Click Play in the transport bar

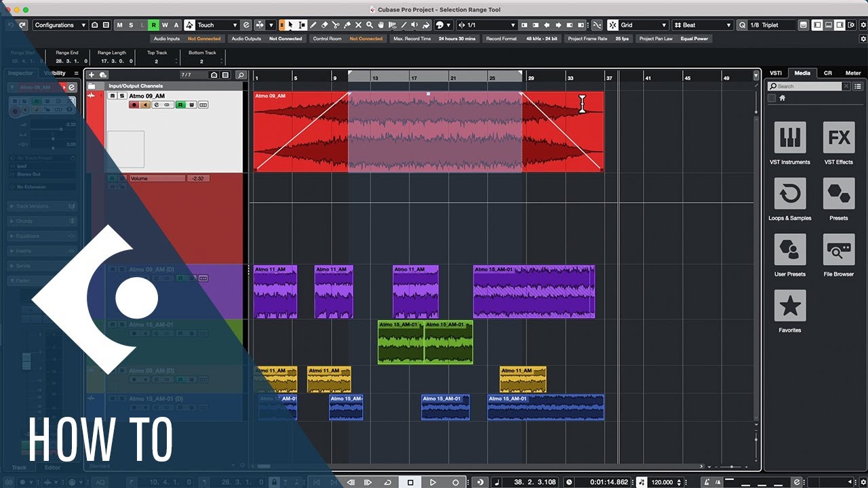coord(433,482)
